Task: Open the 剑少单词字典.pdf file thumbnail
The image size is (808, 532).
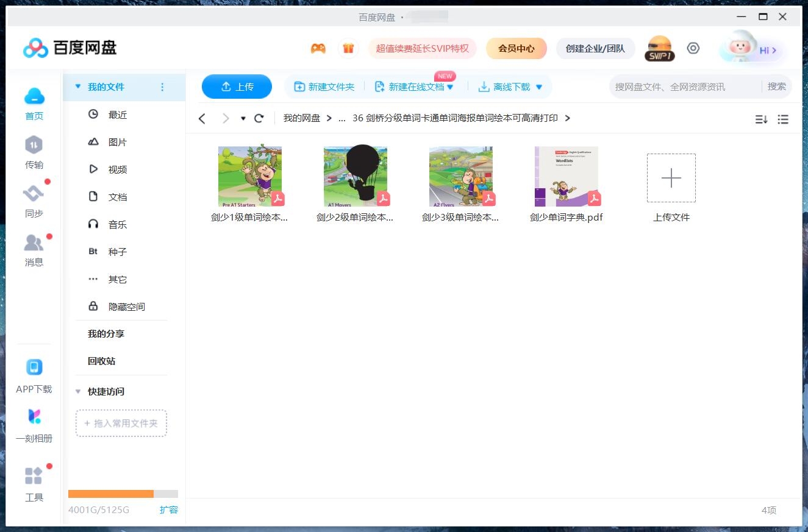Action: 566,176
